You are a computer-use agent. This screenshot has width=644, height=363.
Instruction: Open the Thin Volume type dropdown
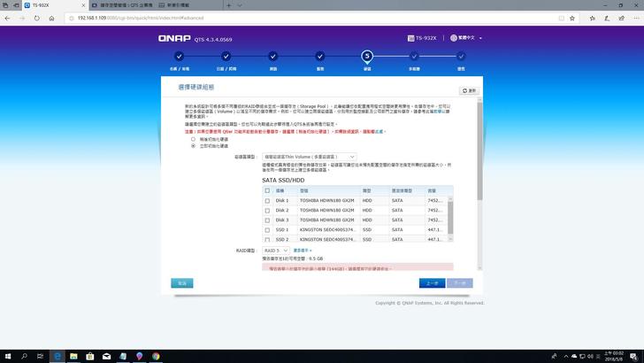[310, 157]
